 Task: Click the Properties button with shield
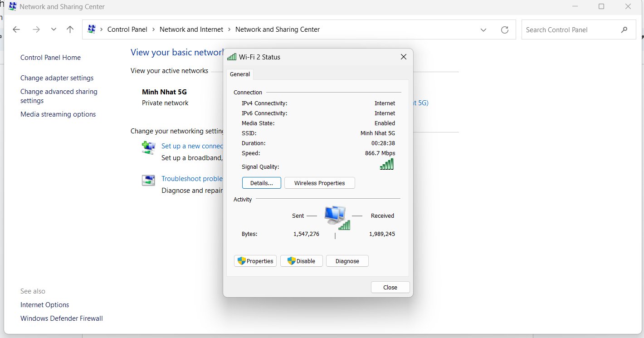[255, 261]
